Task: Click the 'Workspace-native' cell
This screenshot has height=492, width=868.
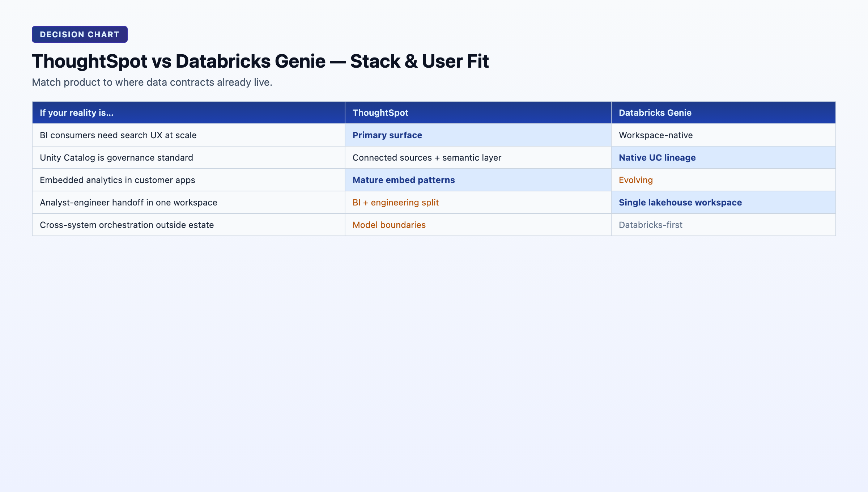Action: coord(723,135)
